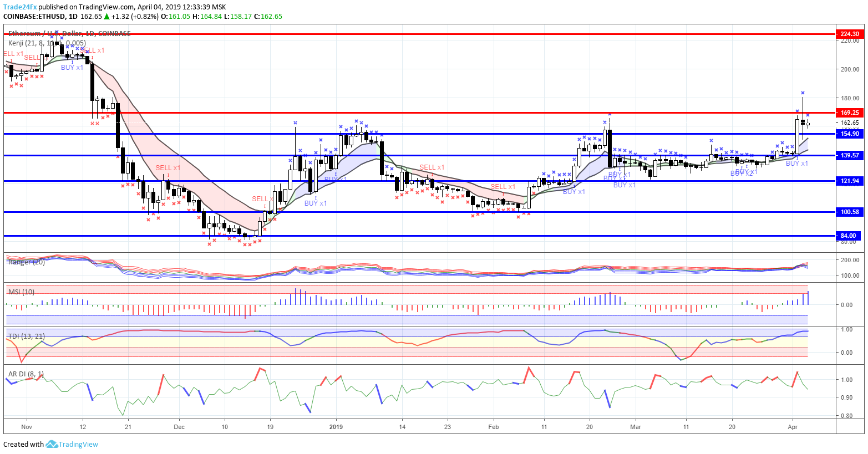Click the TradingView cloud logo icon

point(52,444)
